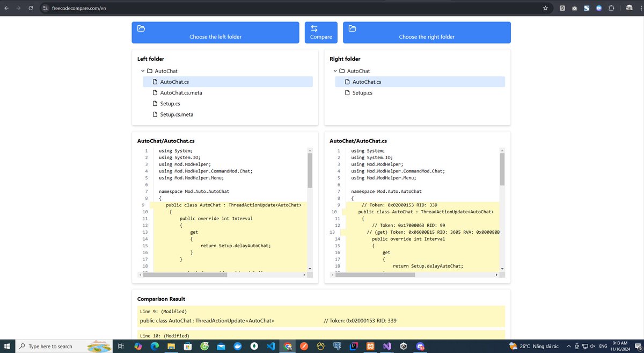Select AutoChat.cs.meta in the Left folder
The image size is (644, 353).
[228, 93]
